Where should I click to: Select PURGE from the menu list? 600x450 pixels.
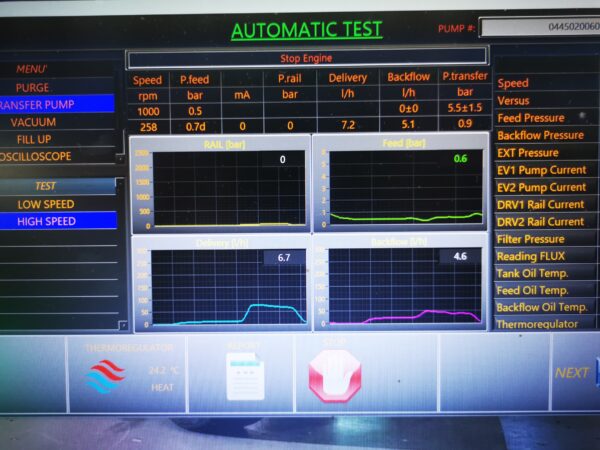pos(33,87)
